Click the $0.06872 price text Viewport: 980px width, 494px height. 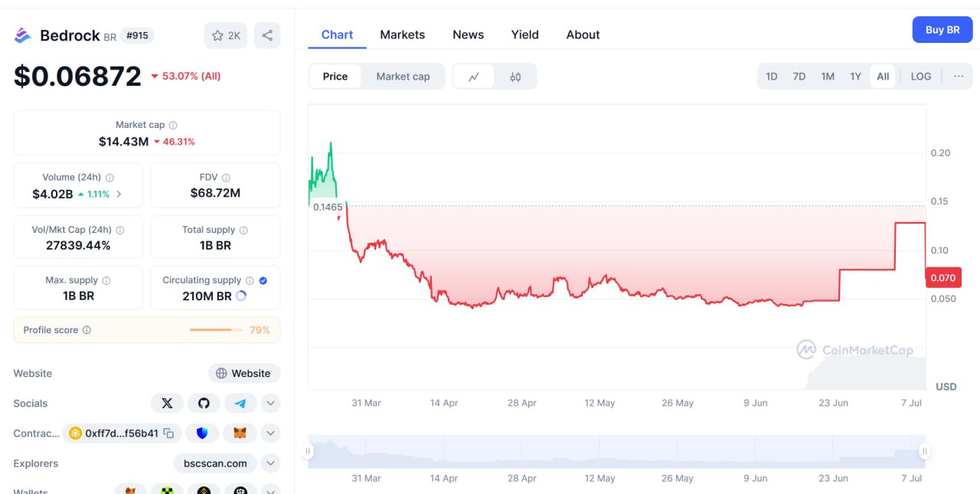point(77,77)
